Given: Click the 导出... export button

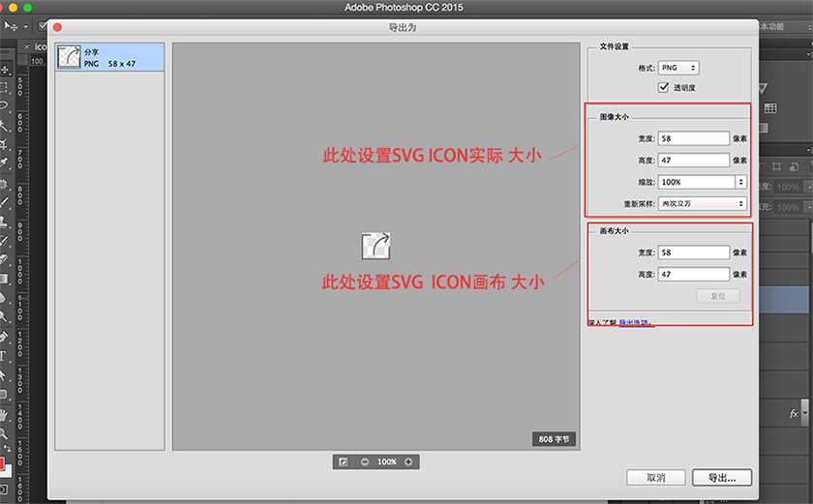Looking at the screenshot, I should tap(722, 478).
